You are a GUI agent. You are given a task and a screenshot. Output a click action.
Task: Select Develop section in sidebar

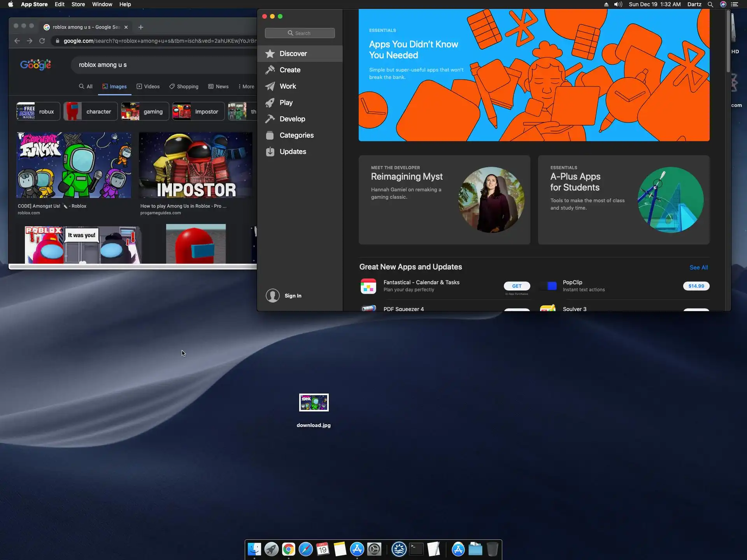[292, 119]
